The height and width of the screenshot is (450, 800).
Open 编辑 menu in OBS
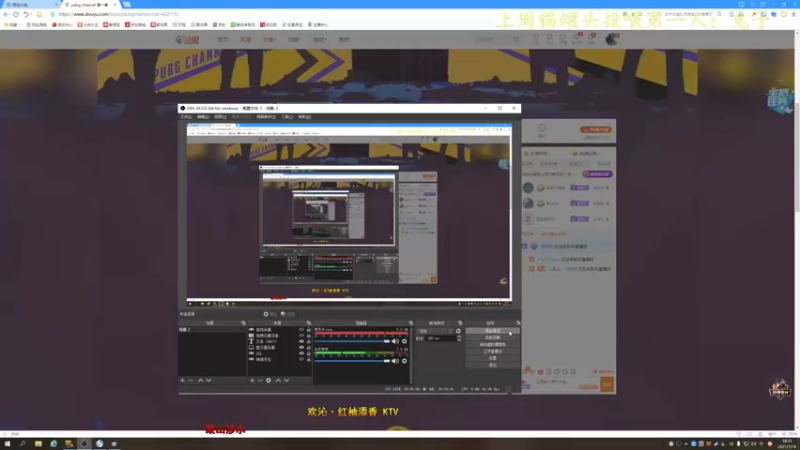pos(203,117)
